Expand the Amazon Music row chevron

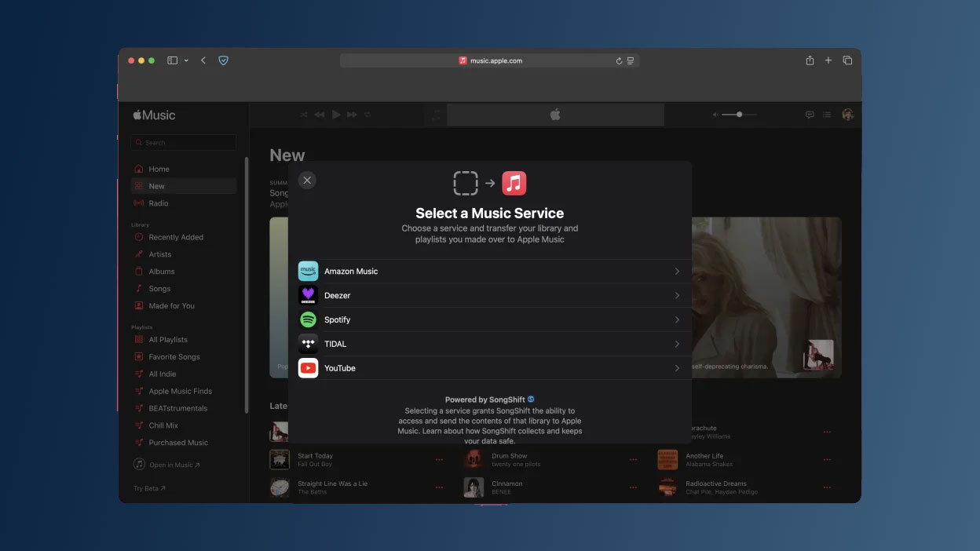pyautogui.click(x=677, y=271)
